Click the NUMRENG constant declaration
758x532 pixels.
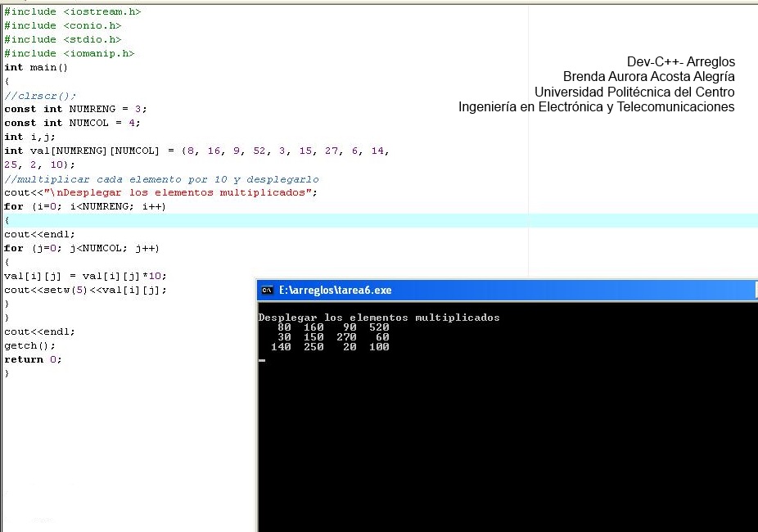[74, 109]
